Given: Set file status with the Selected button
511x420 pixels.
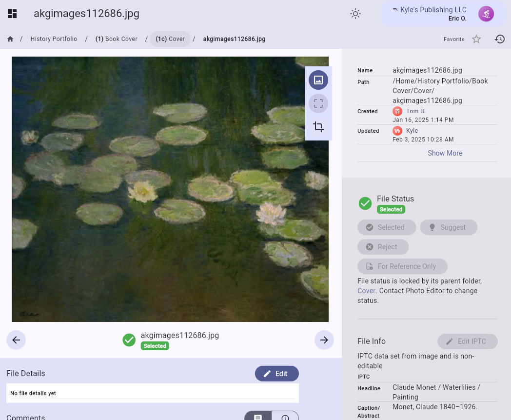Looking at the screenshot, I should click(x=387, y=227).
